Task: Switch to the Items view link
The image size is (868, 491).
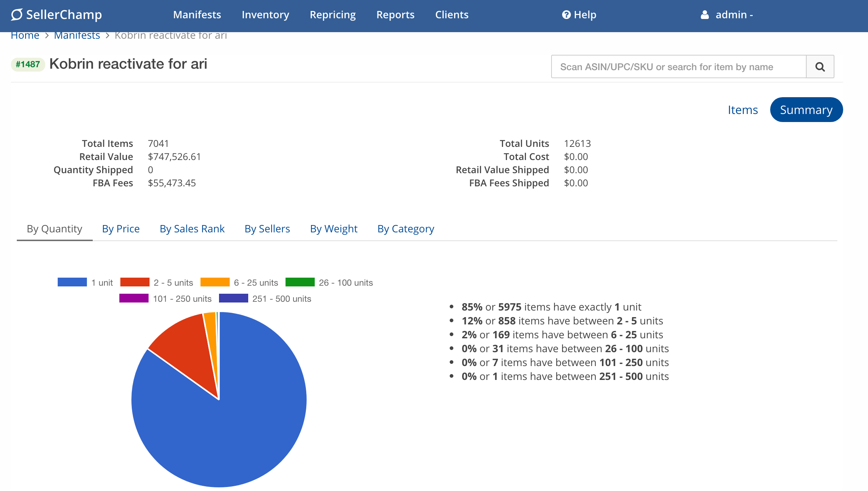Action: coord(742,110)
